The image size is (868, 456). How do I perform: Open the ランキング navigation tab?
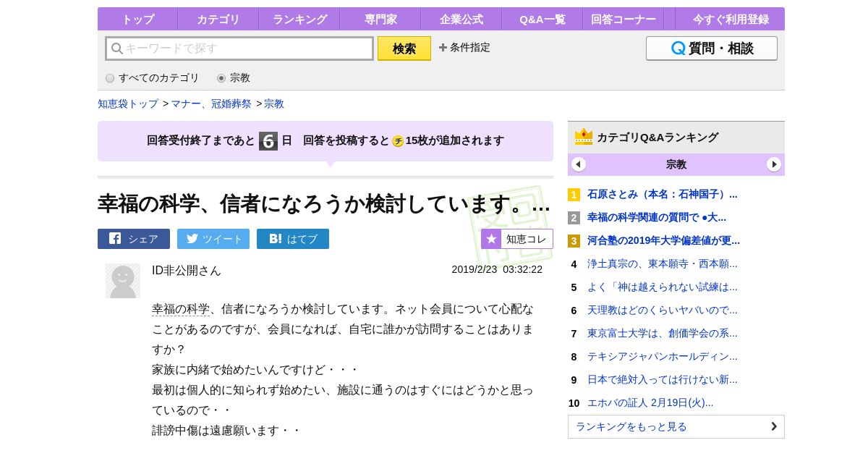tap(299, 19)
